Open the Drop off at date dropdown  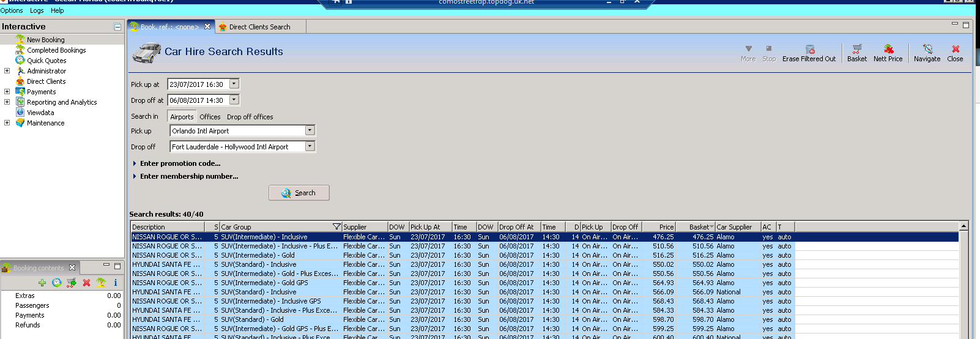coord(234,100)
